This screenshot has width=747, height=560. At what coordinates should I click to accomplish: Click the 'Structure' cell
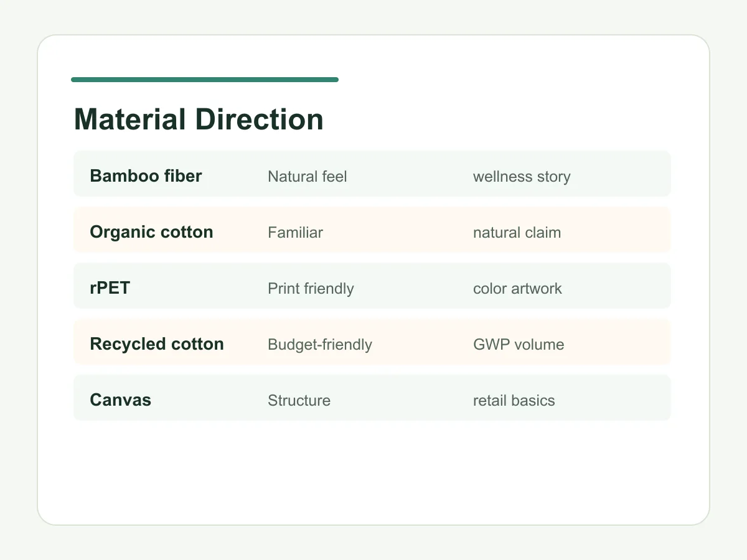(299, 401)
